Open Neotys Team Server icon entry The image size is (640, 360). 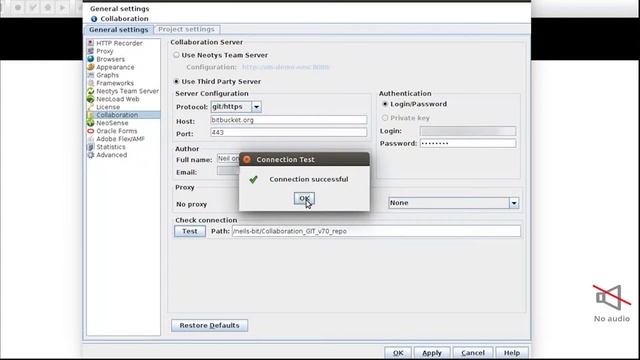point(91,91)
